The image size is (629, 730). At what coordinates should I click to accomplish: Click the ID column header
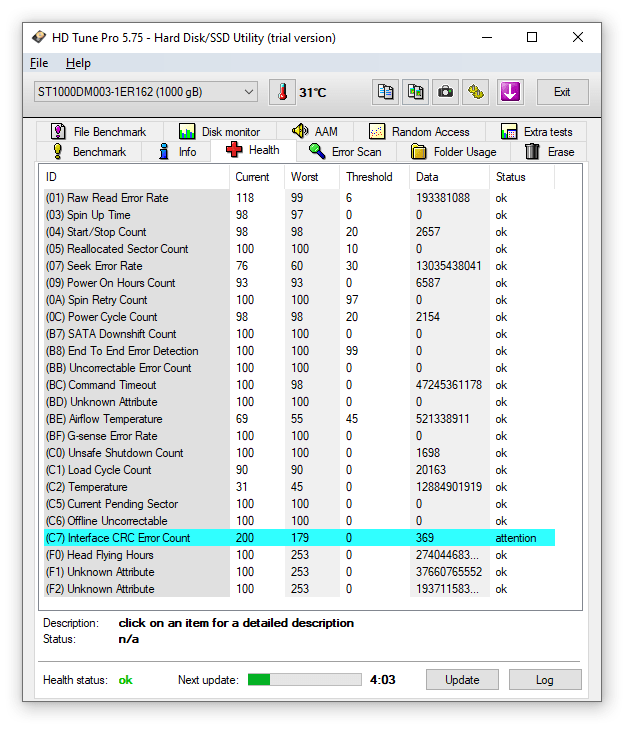point(134,177)
